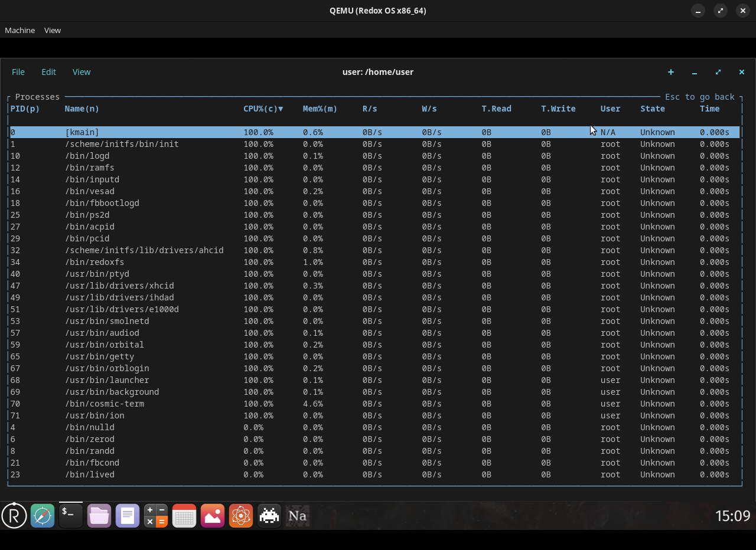This screenshot has width=756, height=550.
Task: Launch the compass web browser icon
Action: 43,516
